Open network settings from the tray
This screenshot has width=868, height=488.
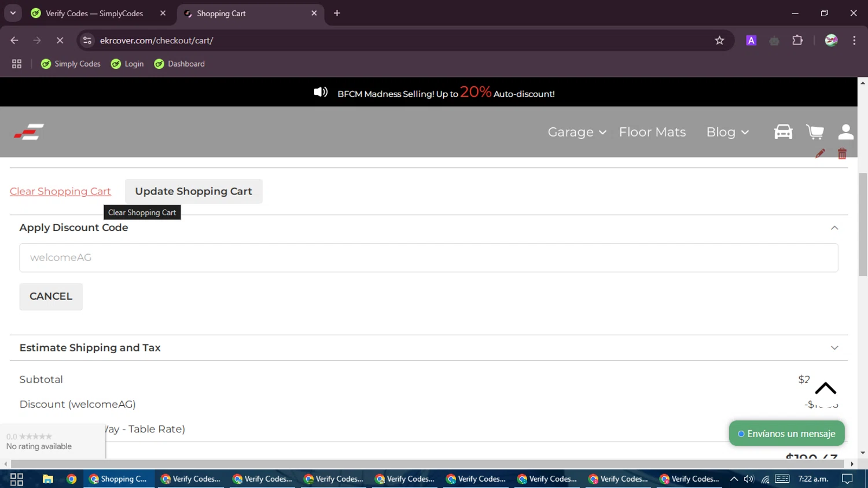(765, 479)
